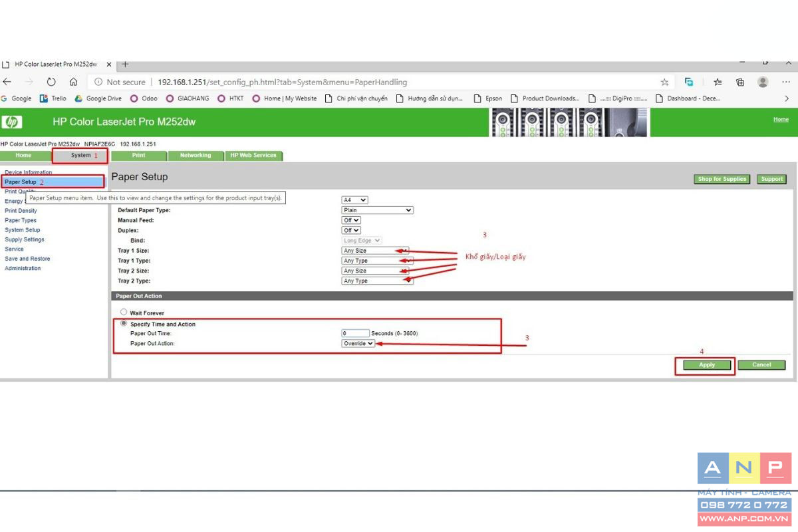
Task: Click the Home link in header
Action: (x=781, y=120)
